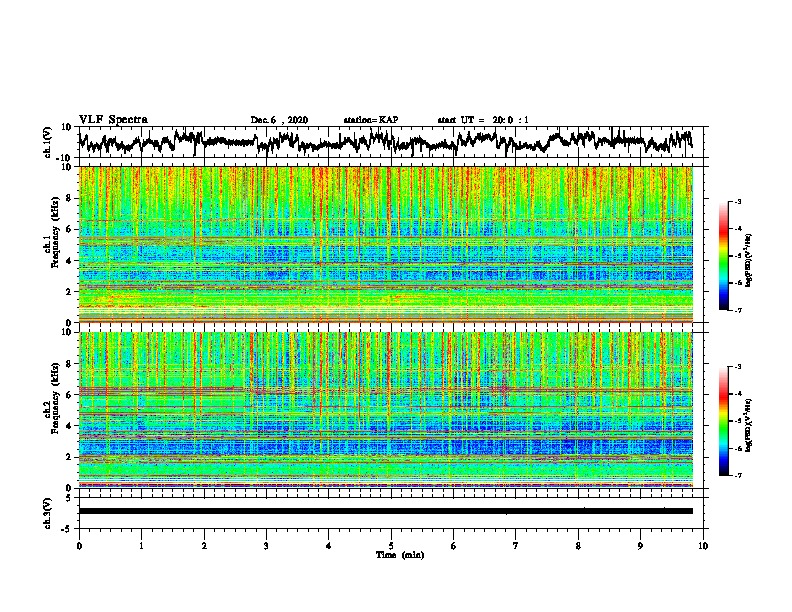
Task: Click the 'ch.3(V)' axis label
Action: click(x=48, y=514)
